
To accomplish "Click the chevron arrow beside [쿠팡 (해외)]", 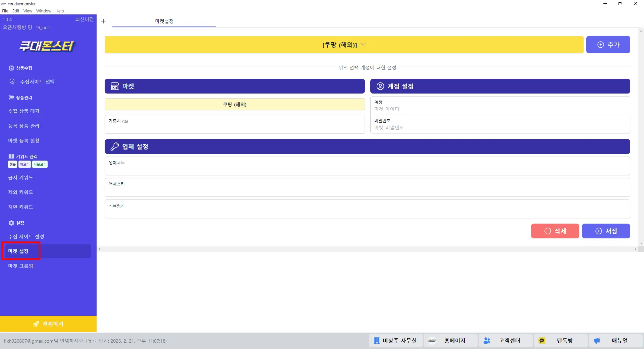I will [x=363, y=44].
